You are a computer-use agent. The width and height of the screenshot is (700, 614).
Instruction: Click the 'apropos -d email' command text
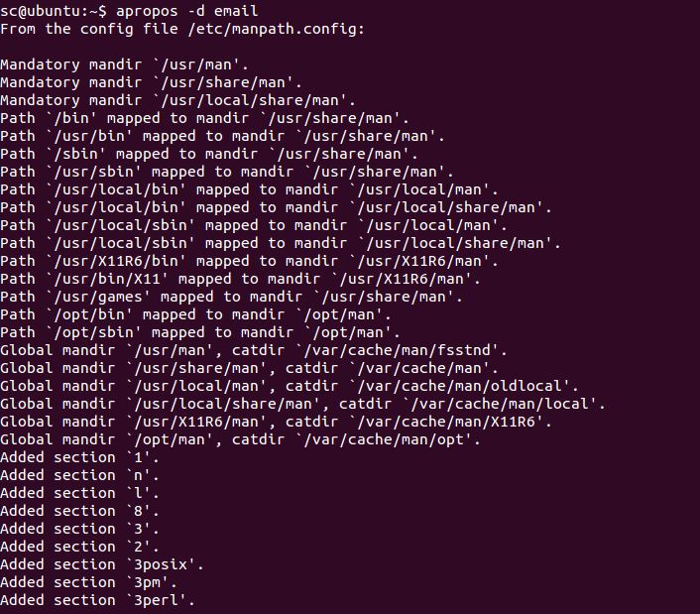187,11
